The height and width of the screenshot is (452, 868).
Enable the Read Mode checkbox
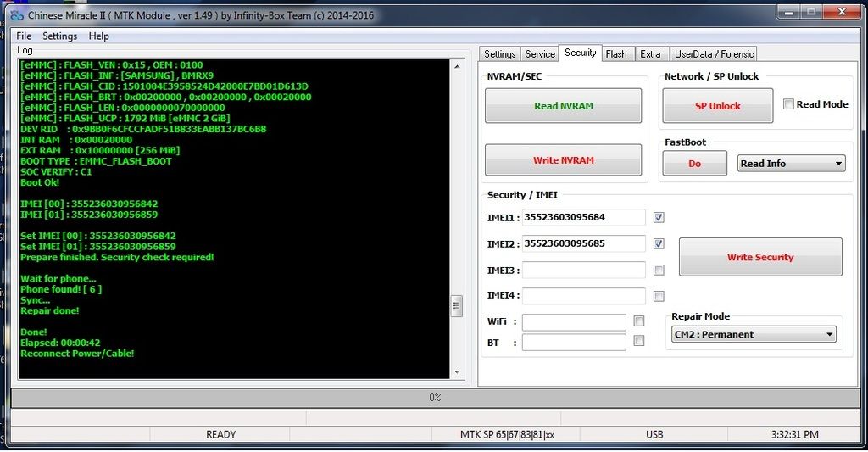click(x=788, y=104)
